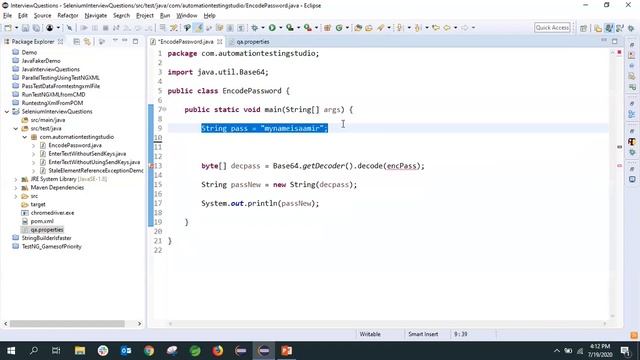Collapse the SeleniumInterviewQuestions project

point(7,111)
